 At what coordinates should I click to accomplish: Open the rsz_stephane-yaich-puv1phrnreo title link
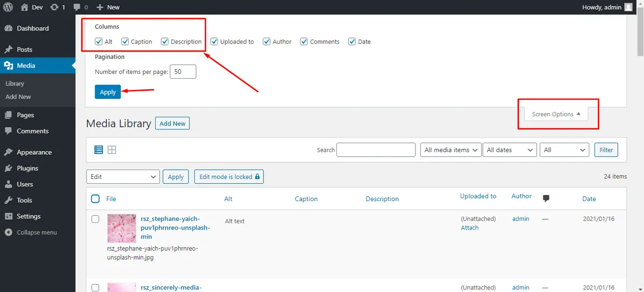pos(175,228)
